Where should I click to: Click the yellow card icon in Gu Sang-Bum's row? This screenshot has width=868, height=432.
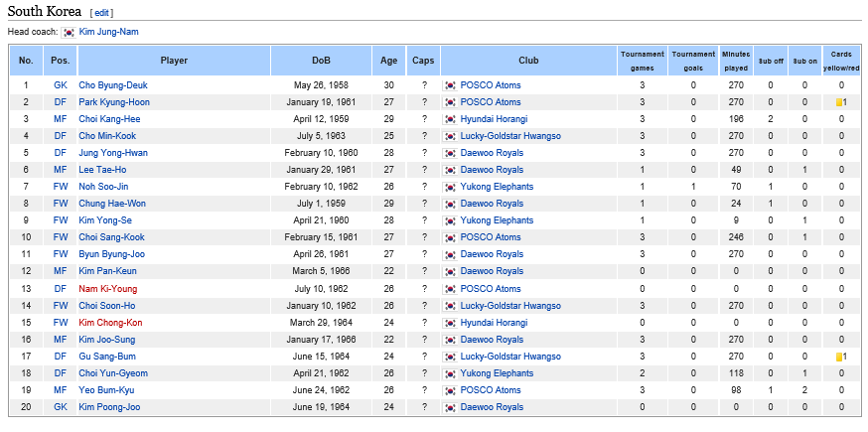point(839,357)
